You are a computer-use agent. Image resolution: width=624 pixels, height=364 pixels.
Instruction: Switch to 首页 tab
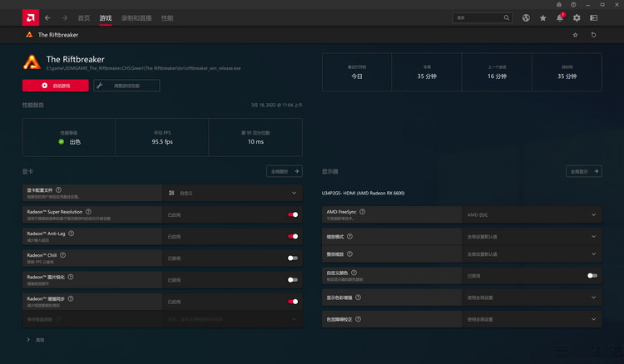tap(83, 18)
